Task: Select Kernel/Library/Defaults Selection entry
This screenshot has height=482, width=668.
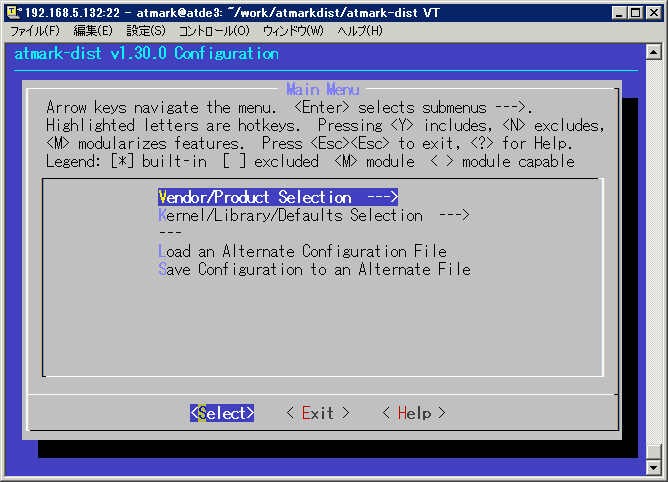Action: point(314,215)
